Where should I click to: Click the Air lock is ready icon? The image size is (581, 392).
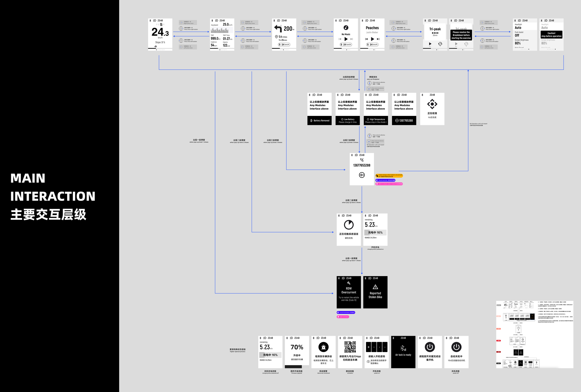(403, 348)
